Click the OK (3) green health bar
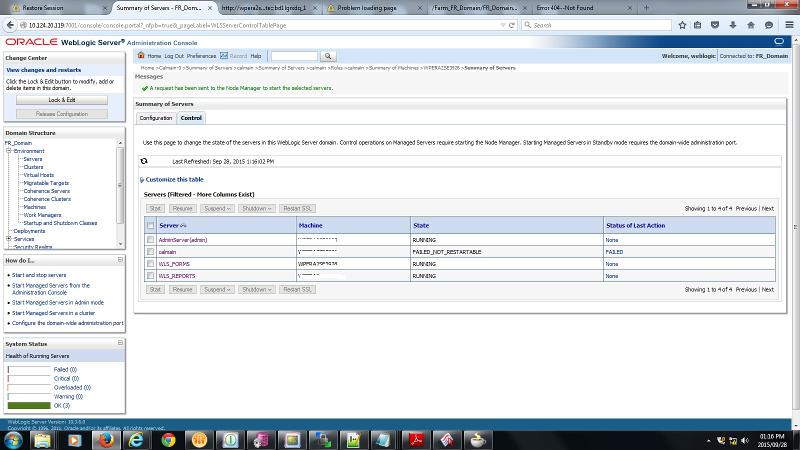The image size is (800, 450). [x=29, y=406]
